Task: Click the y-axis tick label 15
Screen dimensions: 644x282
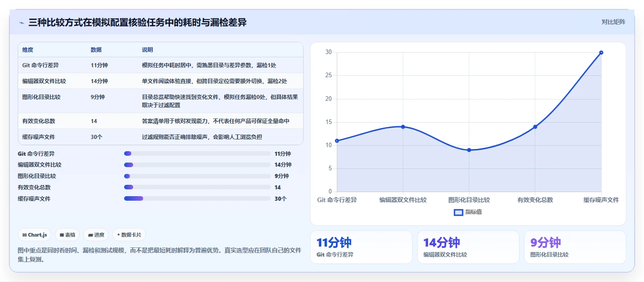Action: point(329,122)
